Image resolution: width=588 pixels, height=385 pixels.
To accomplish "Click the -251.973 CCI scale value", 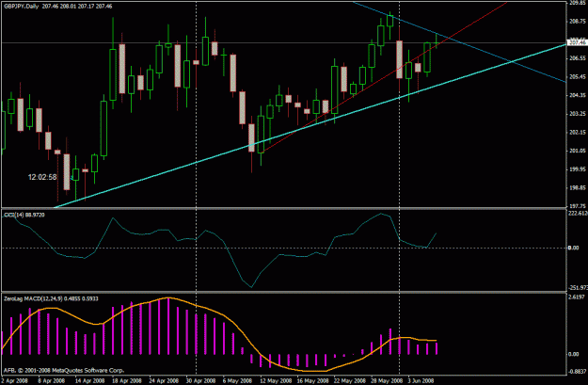I will coord(579,288).
